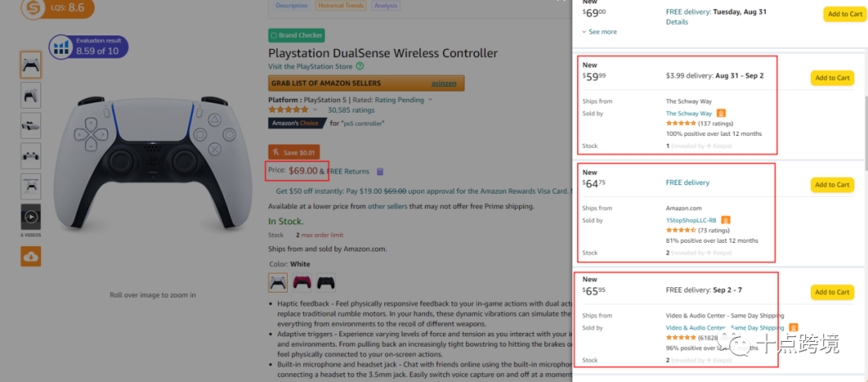Click the $69.00 price text

[303, 170]
